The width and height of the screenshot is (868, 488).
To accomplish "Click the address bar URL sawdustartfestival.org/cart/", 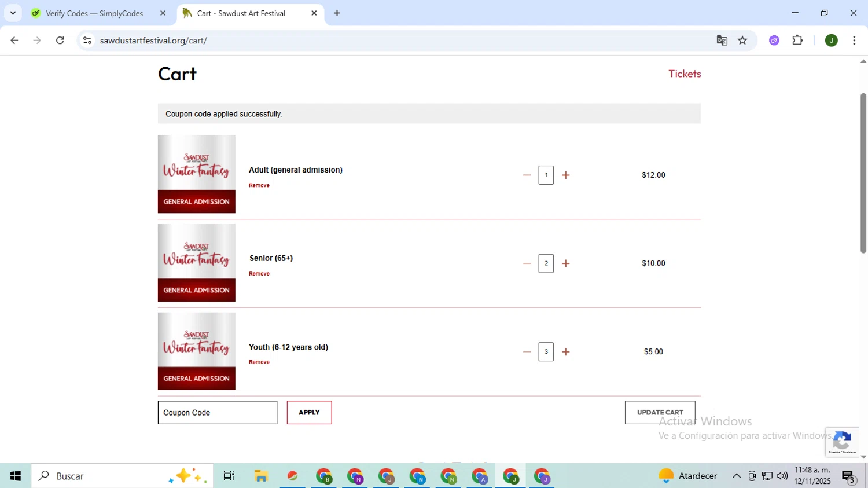I will (153, 41).
